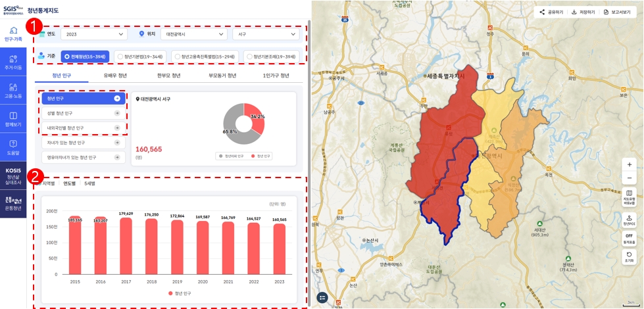Screen dimensions: 644x309
Task: Switch to the 유배우 청년 tab
Action: pyautogui.click(x=114, y=76)
